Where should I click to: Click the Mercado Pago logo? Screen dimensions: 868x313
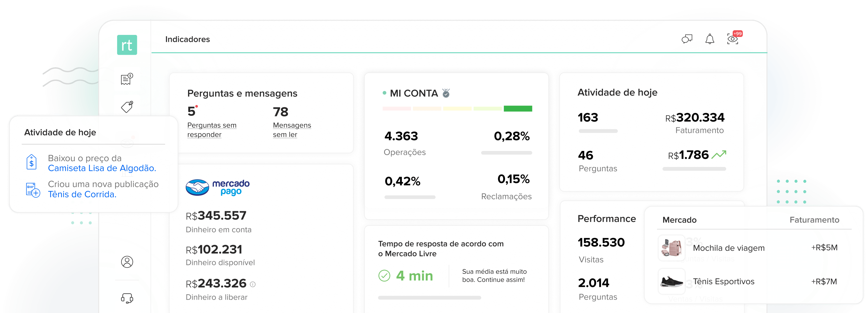tap(217, 187)
